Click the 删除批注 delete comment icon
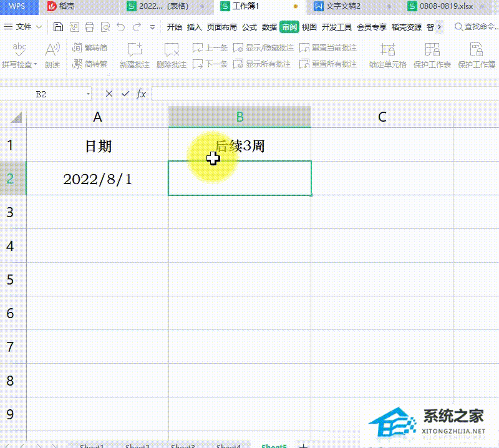 [x=172, y=56]
